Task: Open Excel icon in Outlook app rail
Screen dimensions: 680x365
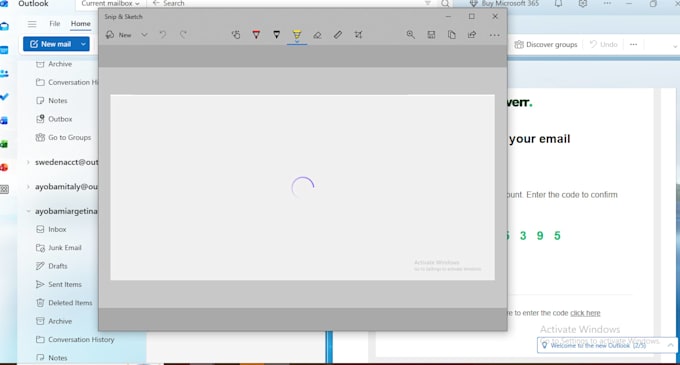Action: 4,144
